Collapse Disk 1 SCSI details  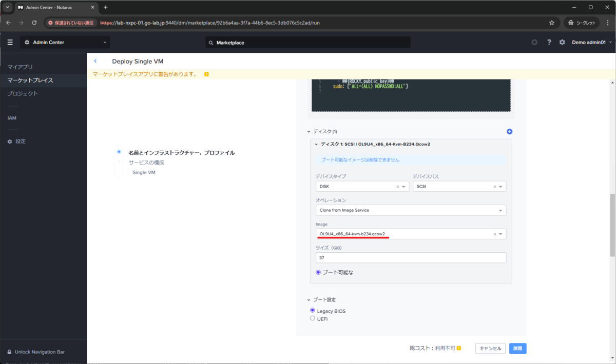(x=317, y=145)
